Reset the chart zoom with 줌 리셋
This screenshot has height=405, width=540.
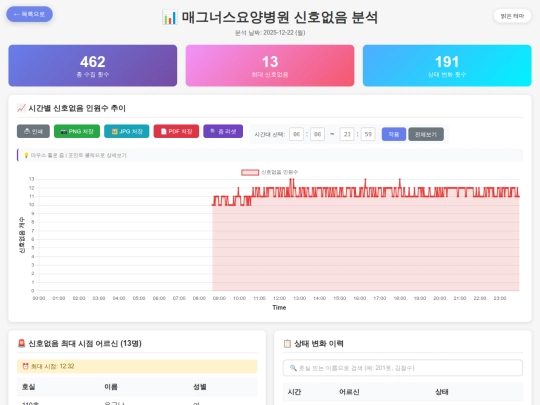[223, 131]
